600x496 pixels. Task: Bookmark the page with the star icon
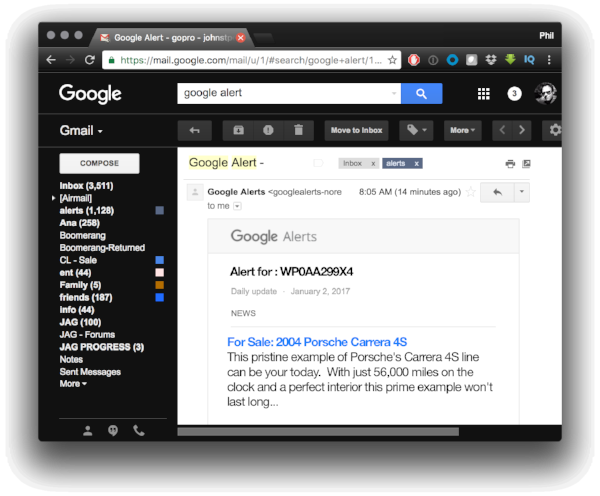pyautogui.click(x=392, y=60)
